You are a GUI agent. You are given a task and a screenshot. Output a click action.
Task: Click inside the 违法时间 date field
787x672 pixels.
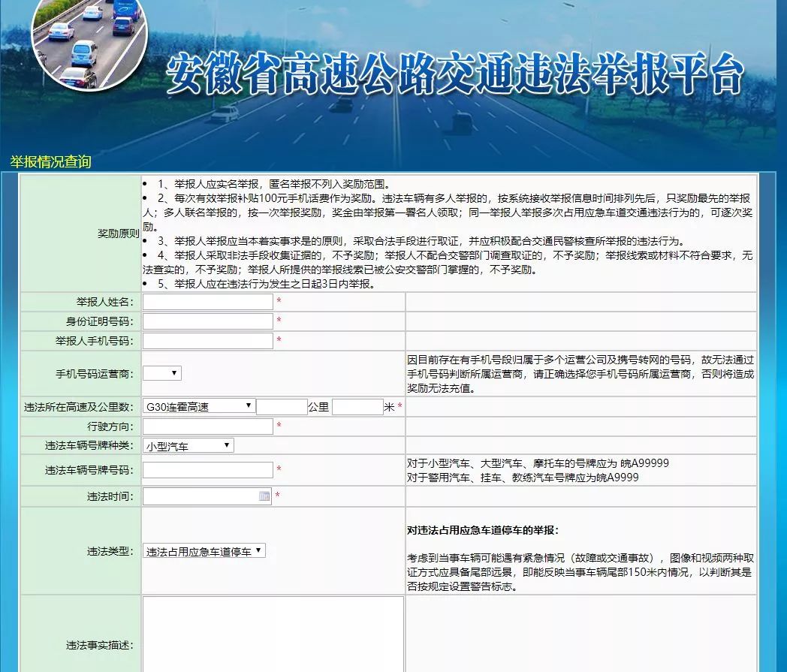point(201,496)
